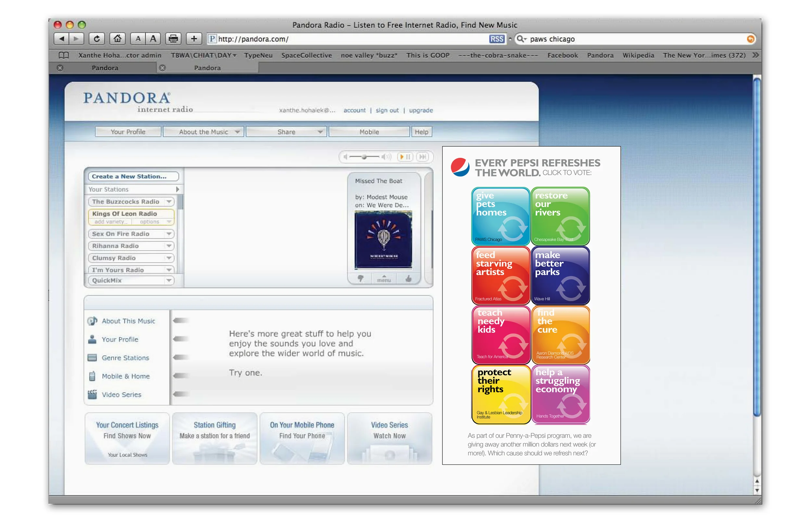The image size is (812, 525).
Task: Toggle play/pause in Pandora player
Action: 405,157
